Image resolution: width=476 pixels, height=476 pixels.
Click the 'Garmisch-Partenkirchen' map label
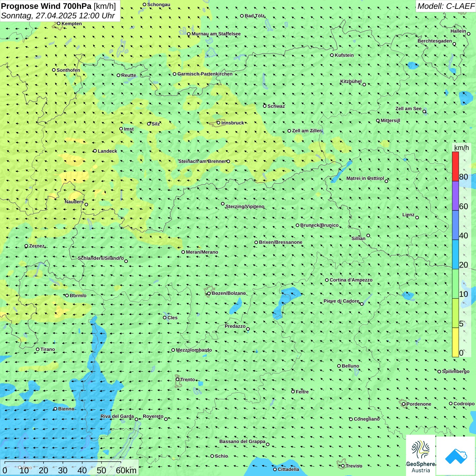[x=205, y=74]
